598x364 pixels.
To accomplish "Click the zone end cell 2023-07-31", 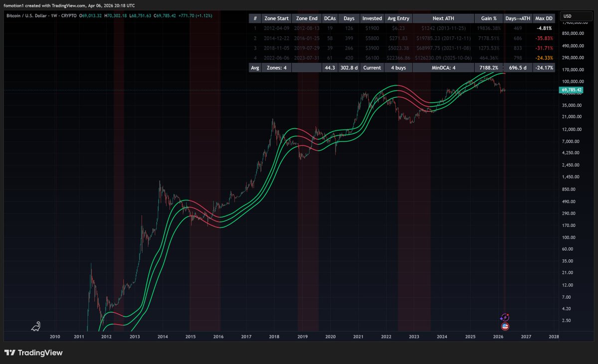I will pos(307,58).
